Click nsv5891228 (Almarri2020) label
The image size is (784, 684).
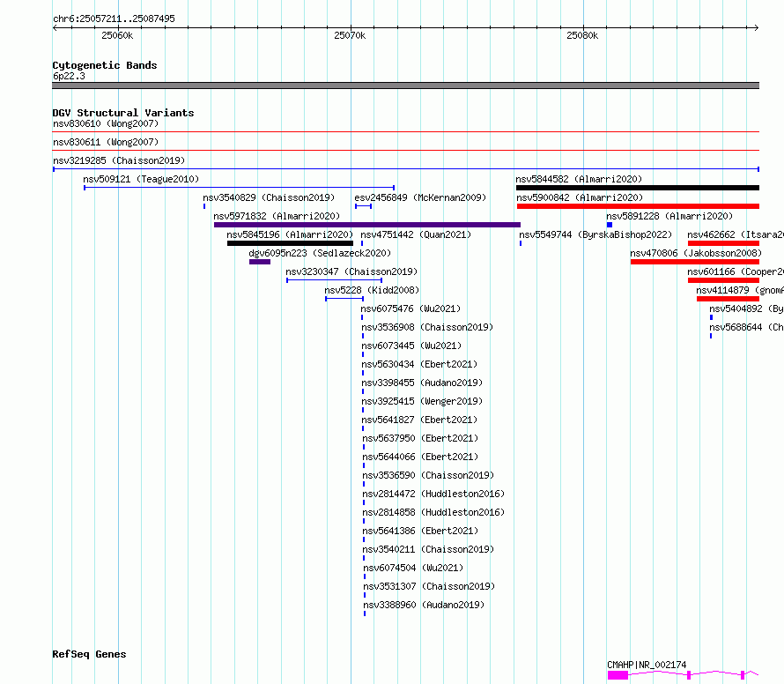(x=669, y=216)
